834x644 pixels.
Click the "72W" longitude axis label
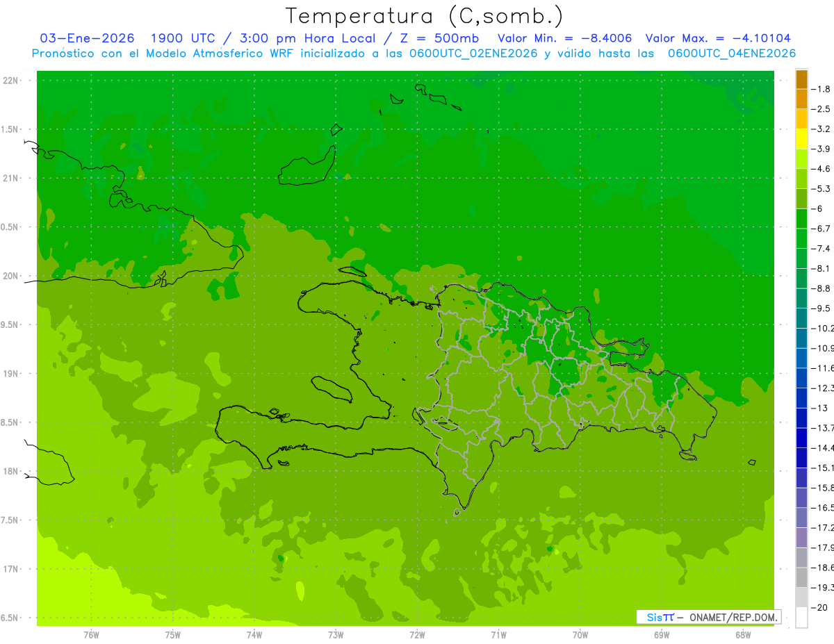418,635
